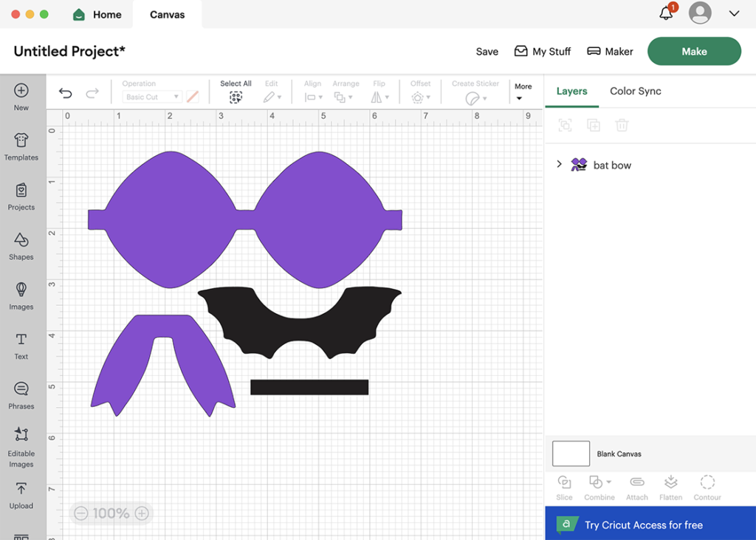Click the New project icon in sidebar
756x540 pixels.
pyautogui.click(x=21, y=91)
